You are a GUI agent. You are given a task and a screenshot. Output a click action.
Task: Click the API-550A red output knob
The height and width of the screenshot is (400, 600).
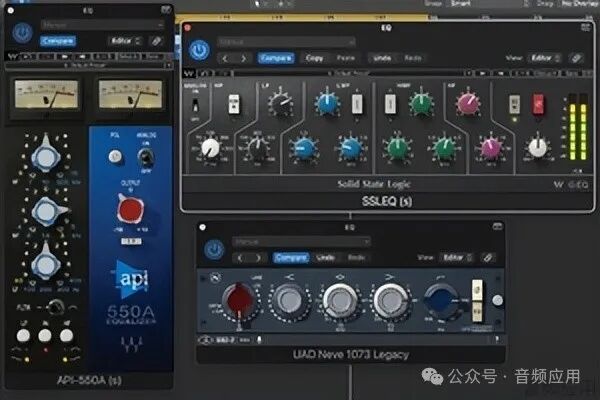click(x=130, y=209)
